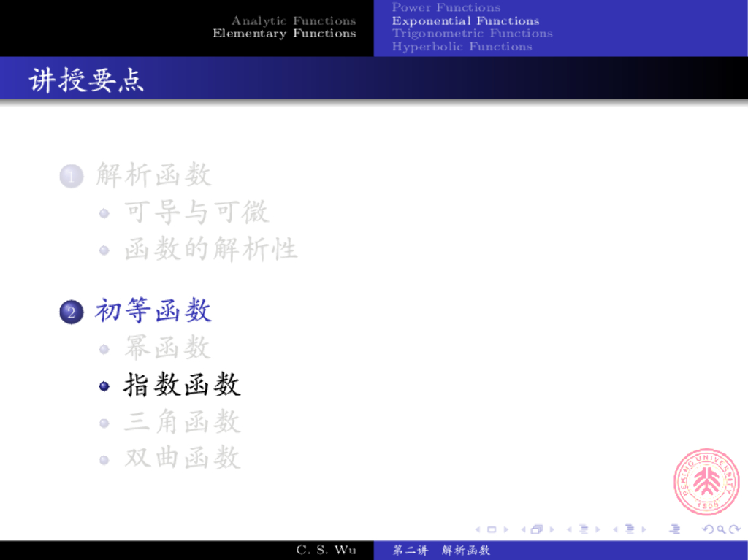The height and width of the screenshot is (560, 748).
Task: Click the Peking University seal logo
Action: click(x=706, y=481)
